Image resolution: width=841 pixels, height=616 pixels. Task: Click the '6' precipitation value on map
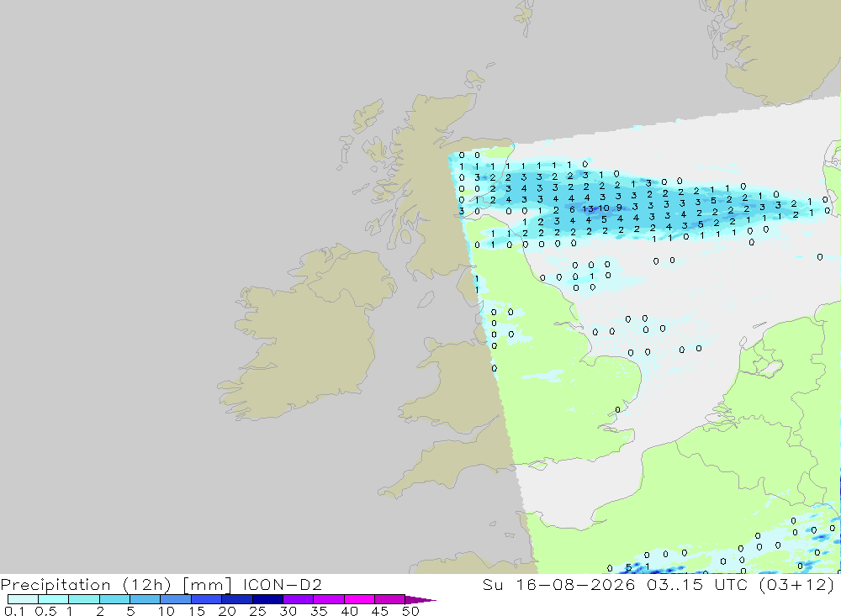coord(572,209)
